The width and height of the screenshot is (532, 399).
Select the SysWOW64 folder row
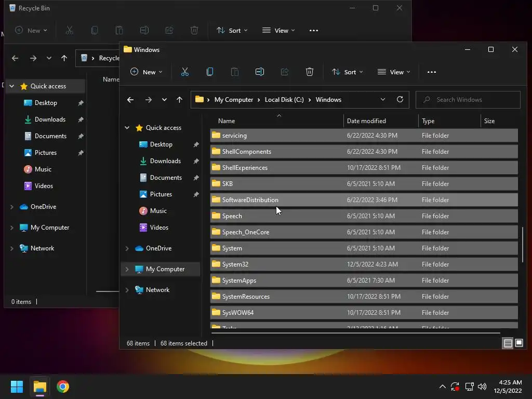pyautogui.click(x=364, y=312)
